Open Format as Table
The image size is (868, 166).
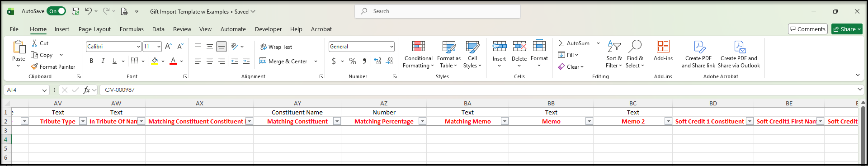449,54
